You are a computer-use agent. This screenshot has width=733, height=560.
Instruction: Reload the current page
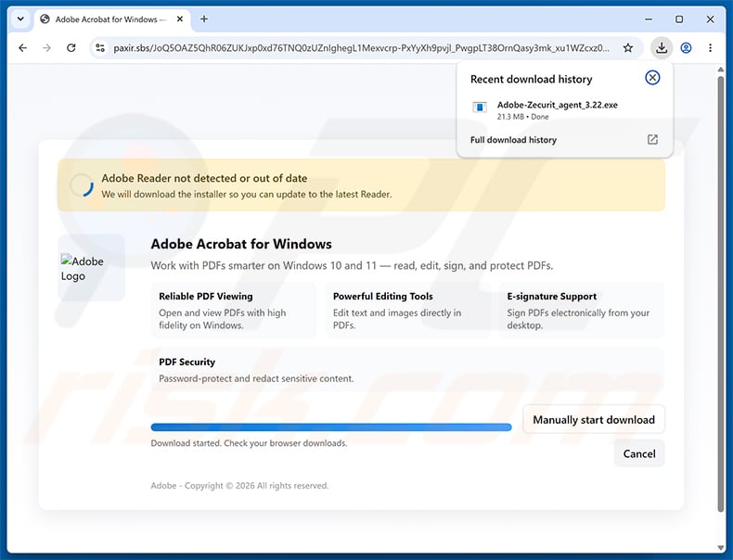click(x=71, y=47)
